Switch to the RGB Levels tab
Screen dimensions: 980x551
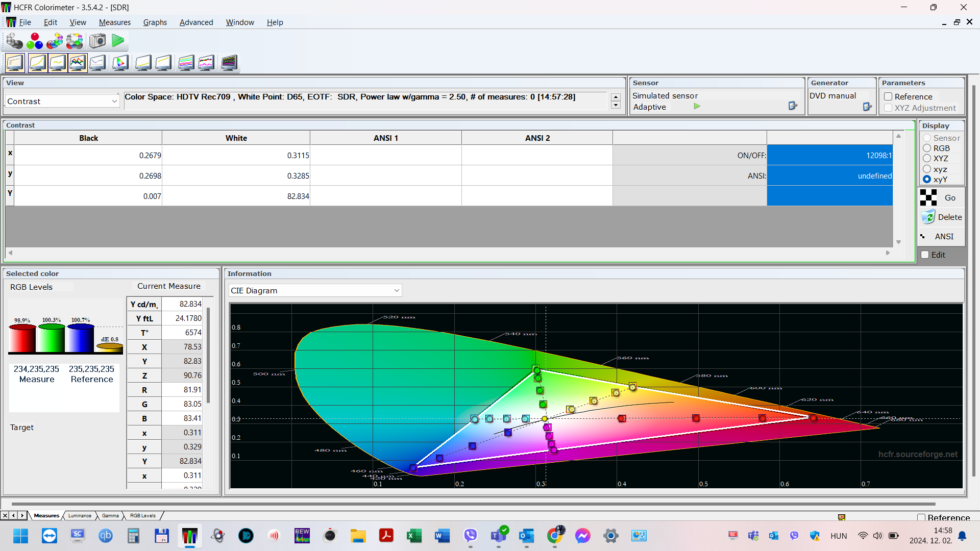[x=143, y=515]
